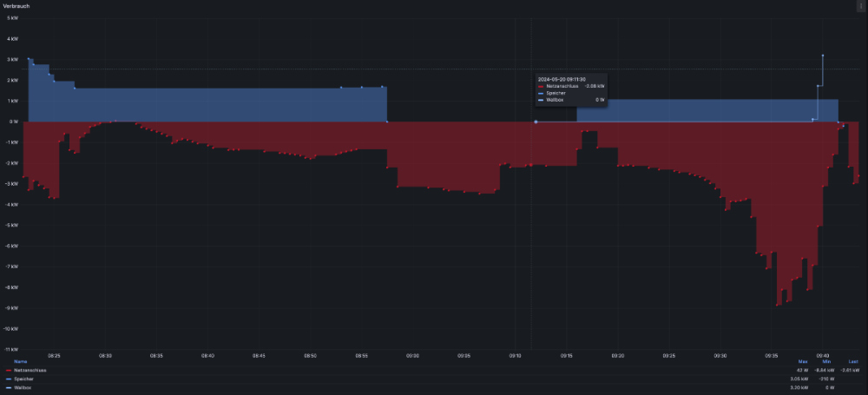The height and width of the screenshot is (395, 868).
Task: Click the Wallbox legend color marker
Action: [8, 387]
